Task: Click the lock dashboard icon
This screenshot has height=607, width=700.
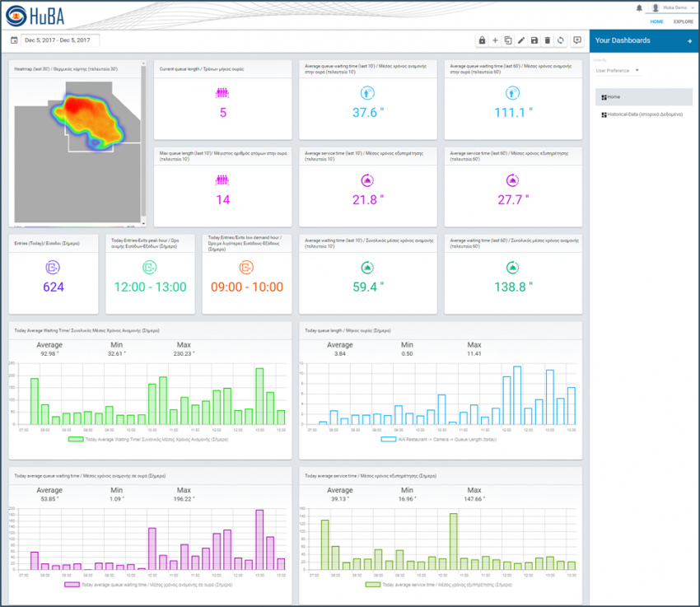Action: point(482,40)
